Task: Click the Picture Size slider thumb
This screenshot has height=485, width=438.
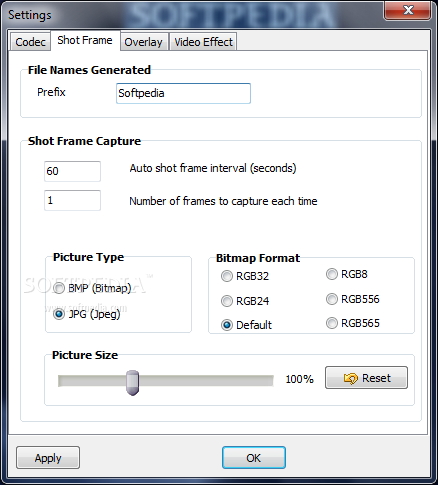Action: pos(132,383)
